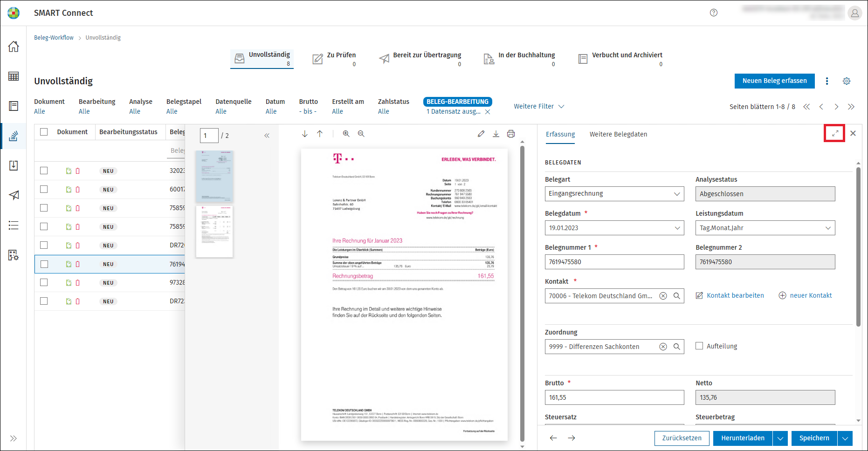Image resolution: width=868 pixels, height=451 pixels.
Task: Switch to Verbucht und Archiviert tab
Action: pyautogui.click(x=620, y=59)
